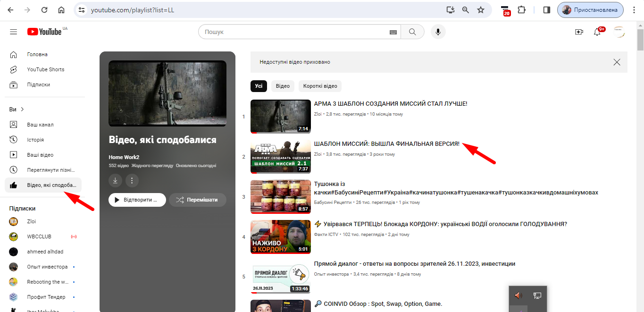
Task: Open the Прямой диалог 1:33:46 thumbnail
Action: click(x=281, y=277)
